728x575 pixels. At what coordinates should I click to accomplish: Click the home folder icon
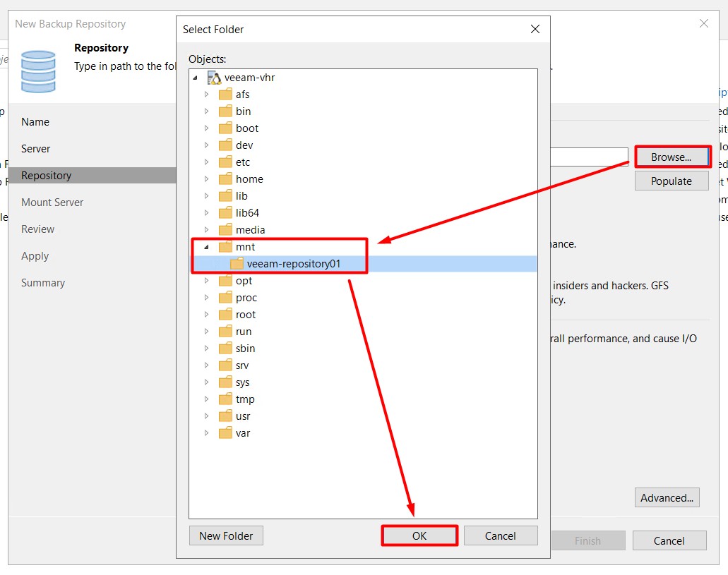coord(226,179)
